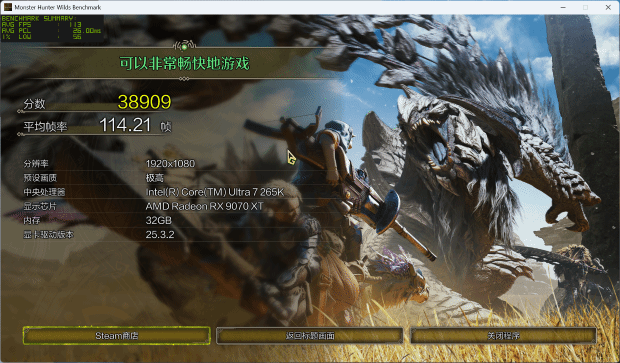Open the Steam商店 button
The image size is (620, 363).
[x=116, y=335]
